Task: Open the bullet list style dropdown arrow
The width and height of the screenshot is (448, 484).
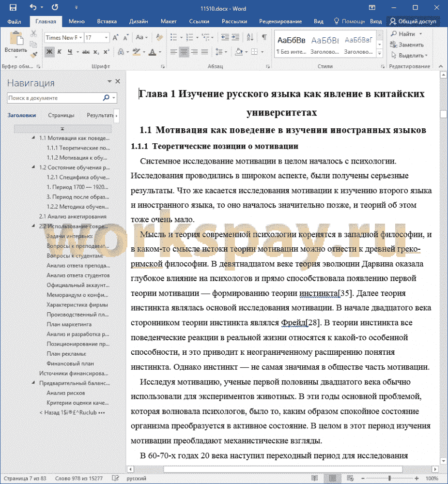Action: [181, 38]
